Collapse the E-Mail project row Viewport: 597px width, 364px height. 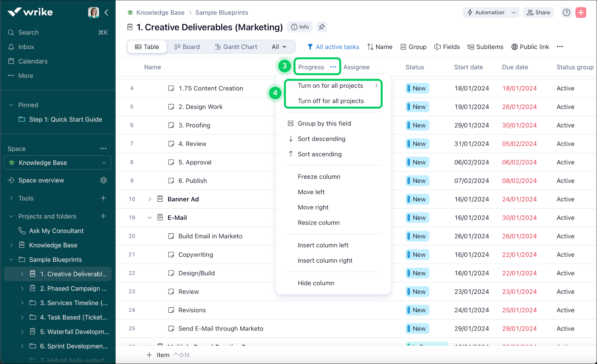pos(150,218)
